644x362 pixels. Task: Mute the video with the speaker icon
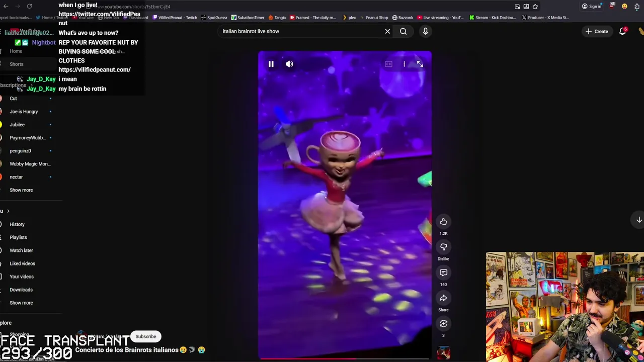[x=289, y=64]
